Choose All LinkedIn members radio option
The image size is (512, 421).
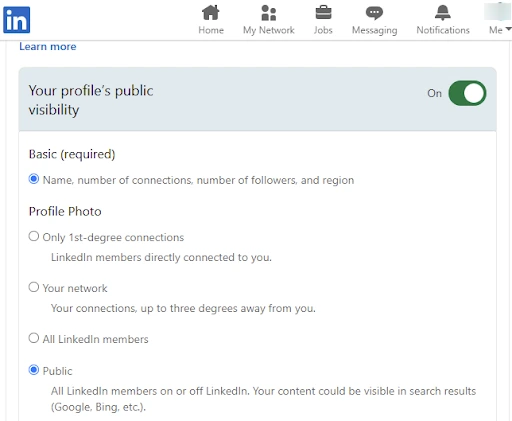pos(34,338)
